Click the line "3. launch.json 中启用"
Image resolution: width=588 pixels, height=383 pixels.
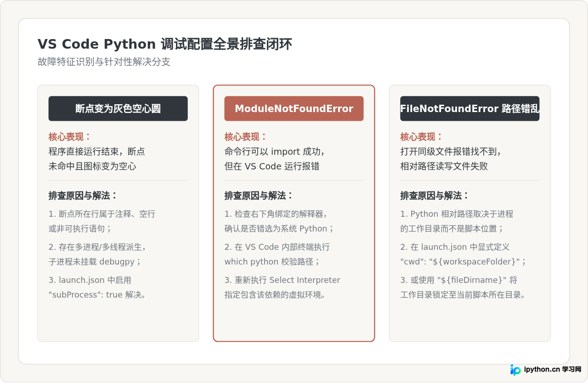[90, 280]
